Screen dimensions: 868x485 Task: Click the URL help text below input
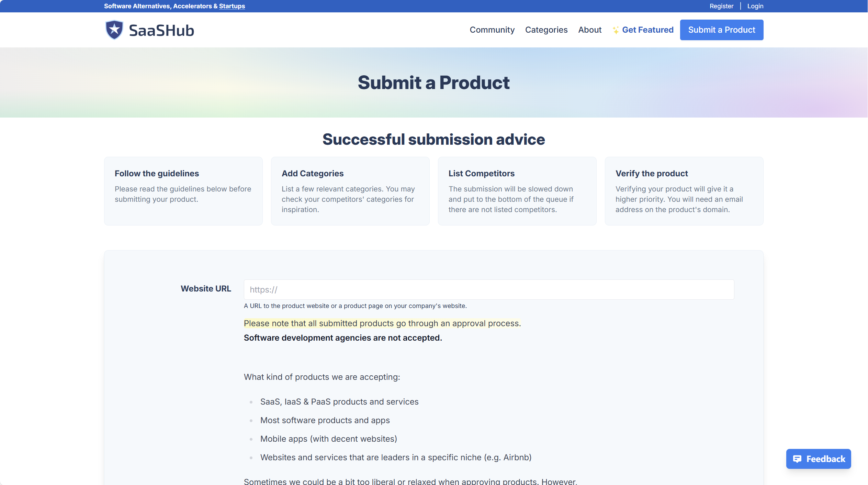[355, 306]
